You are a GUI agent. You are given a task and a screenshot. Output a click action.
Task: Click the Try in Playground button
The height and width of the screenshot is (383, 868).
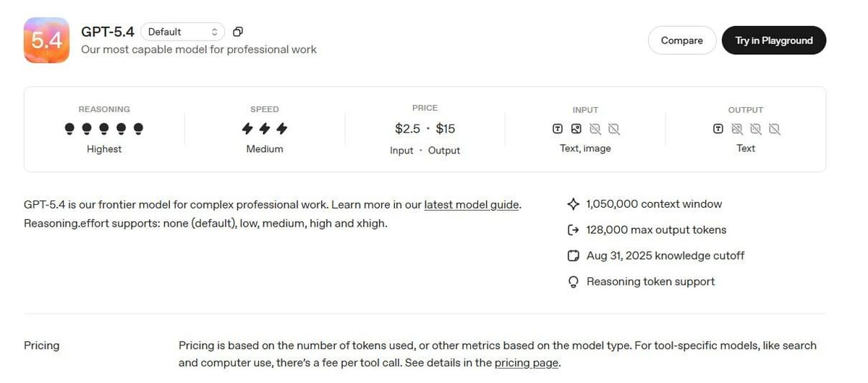[773, 41]
